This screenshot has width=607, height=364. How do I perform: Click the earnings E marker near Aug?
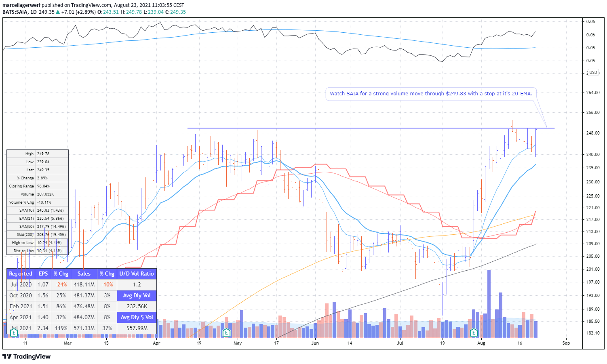(474, 333)
